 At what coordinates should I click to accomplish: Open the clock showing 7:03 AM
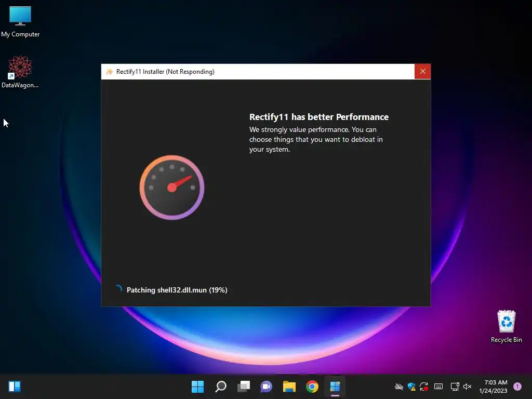click(x=494, y=387)
